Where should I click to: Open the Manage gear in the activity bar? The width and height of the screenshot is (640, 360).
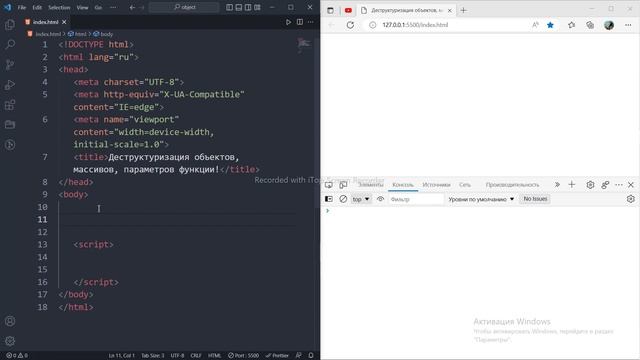[x=10, y=341]
